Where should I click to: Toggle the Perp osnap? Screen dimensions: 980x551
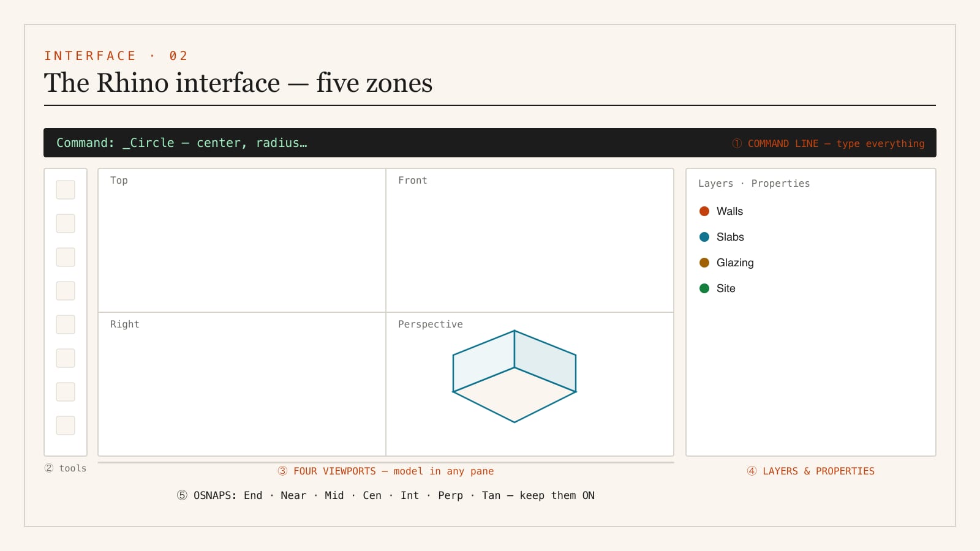(450, 495)
